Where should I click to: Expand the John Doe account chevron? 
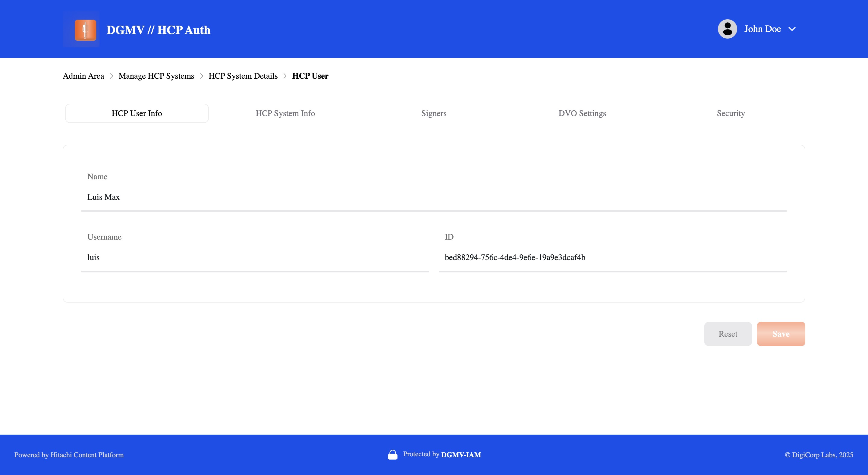click(792, 29)
